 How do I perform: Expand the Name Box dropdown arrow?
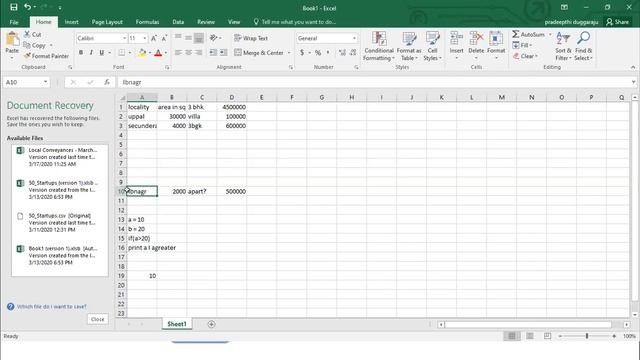click(x=45, y=82)
